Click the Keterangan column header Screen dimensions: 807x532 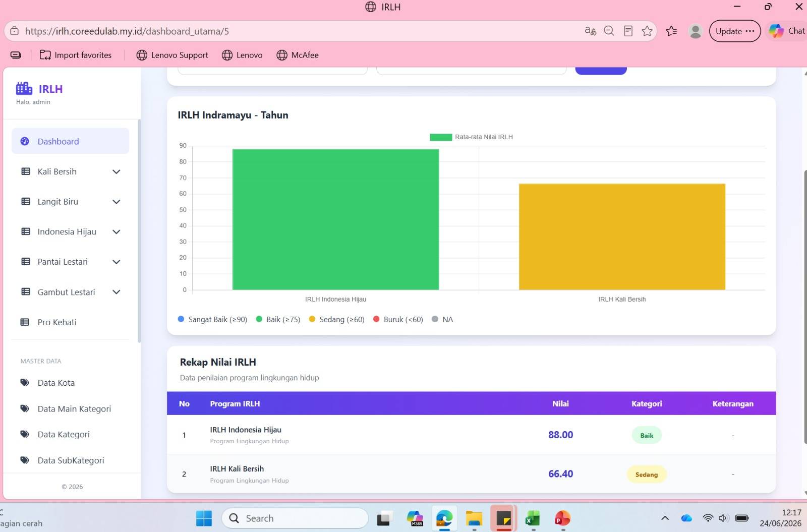pyautogui.click(x=733, y=403)
